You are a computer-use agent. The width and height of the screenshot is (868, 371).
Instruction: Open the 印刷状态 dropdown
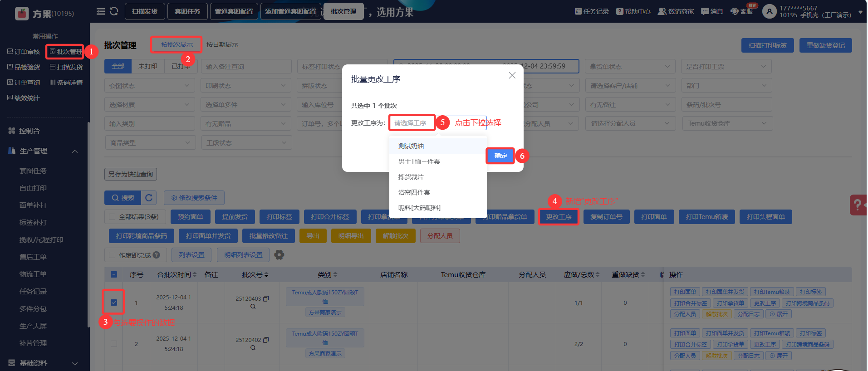[x=245, y=86]
